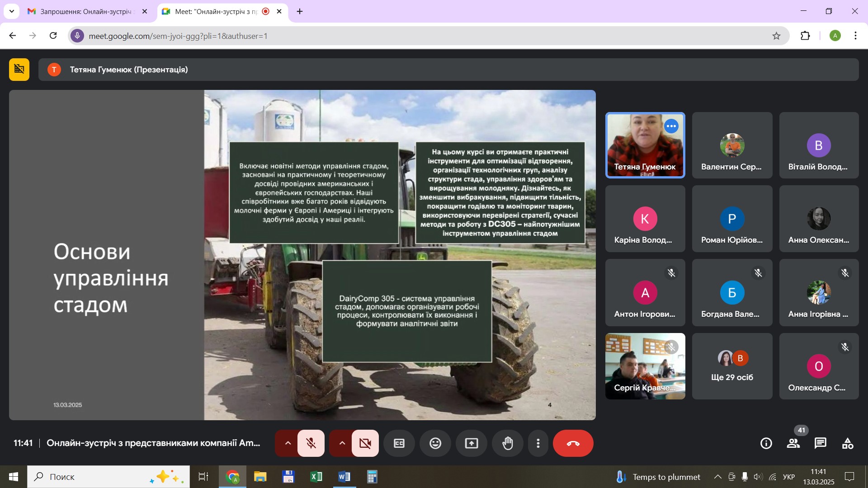Screen dimensions: 868x488
Task: Select Віталій Волод... participant tile
Action: pyautogui.click(x=819, y=145)
